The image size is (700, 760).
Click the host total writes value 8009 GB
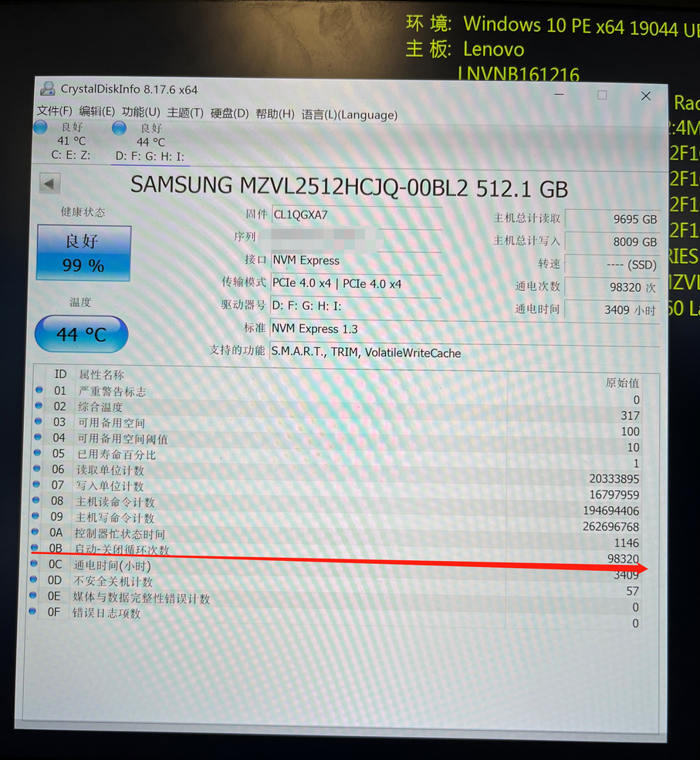tap(612, 242)
